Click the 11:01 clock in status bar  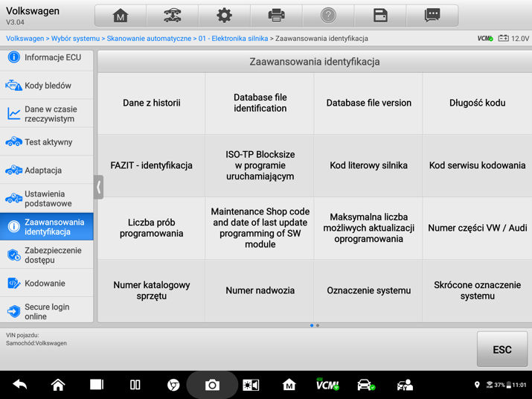(519, 385)
